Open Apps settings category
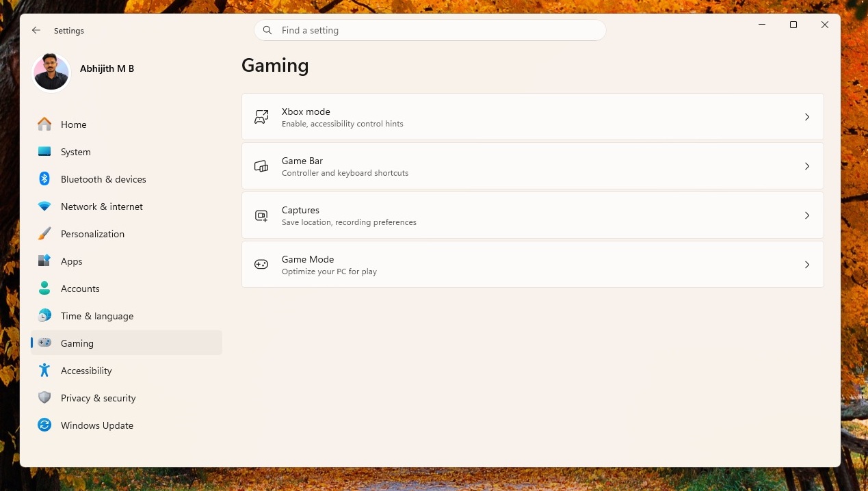The width and height of the screenshot is (868, 491). (x=127, y=261)
